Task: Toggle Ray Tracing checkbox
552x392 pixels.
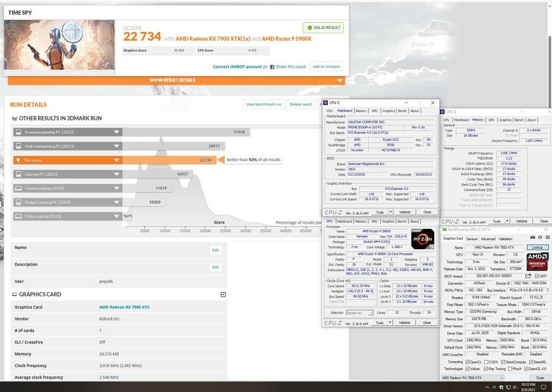Action: (486, 369)
